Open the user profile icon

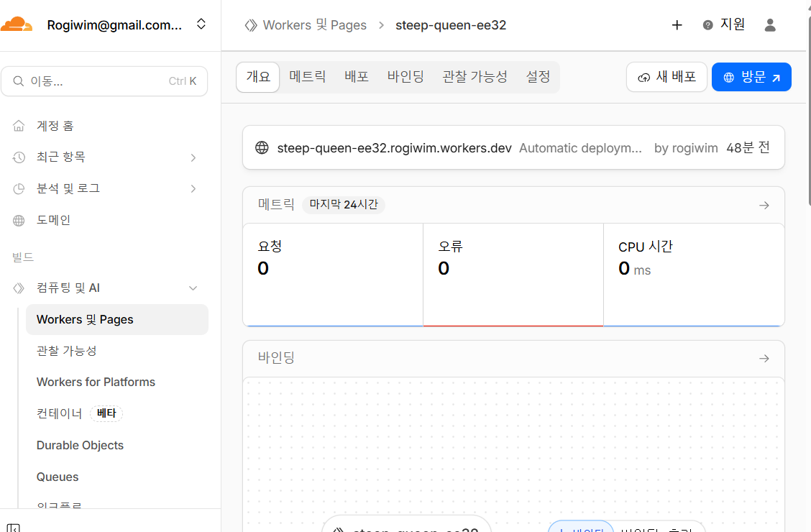coord(769,25)
